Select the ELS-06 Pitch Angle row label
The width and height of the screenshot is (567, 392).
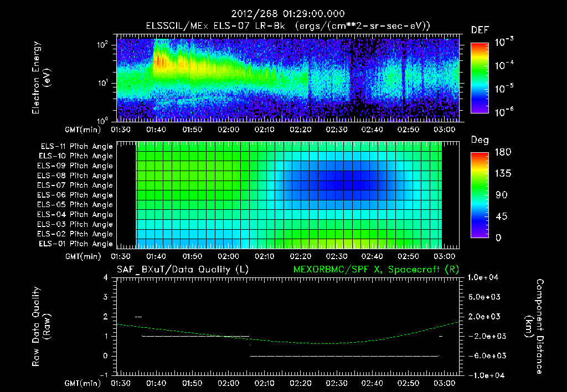click(75, 195)
